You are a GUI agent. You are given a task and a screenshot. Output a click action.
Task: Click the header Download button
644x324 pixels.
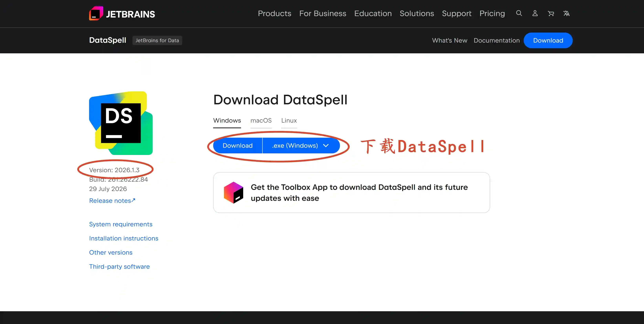[x=548, y=40]
